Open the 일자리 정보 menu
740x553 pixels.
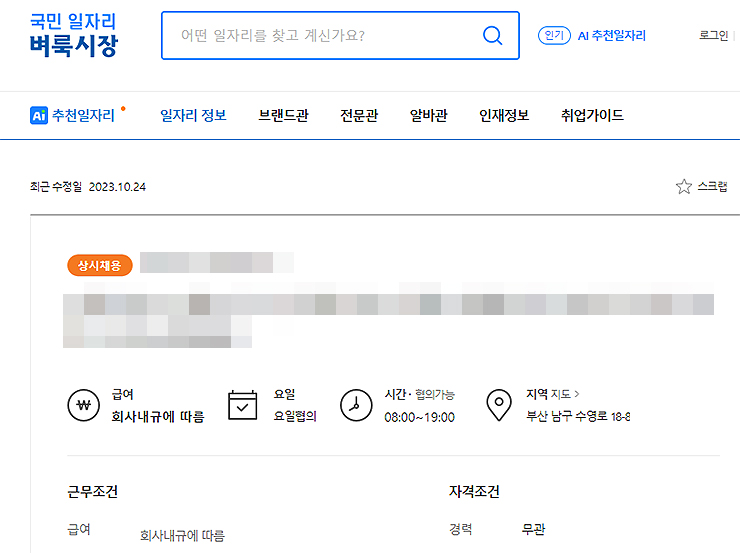(193, 115)
